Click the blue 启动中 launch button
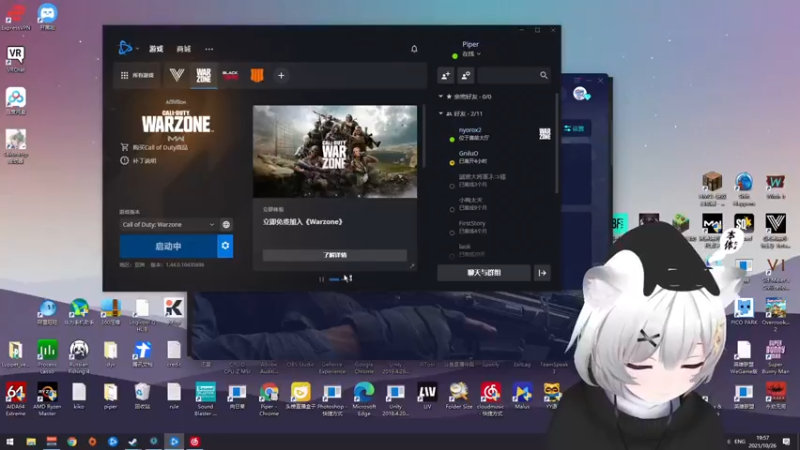 click(168, 246)
